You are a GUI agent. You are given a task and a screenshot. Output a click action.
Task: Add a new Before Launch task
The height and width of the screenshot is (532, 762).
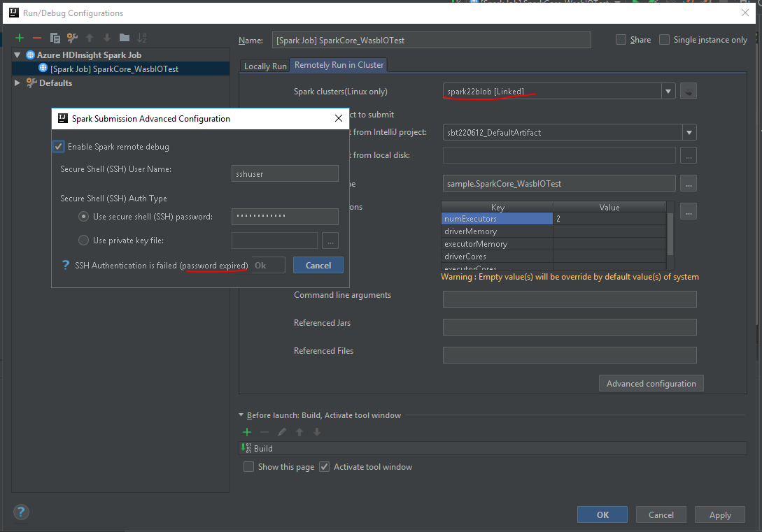pyautogui.click(x=246, y=432)
